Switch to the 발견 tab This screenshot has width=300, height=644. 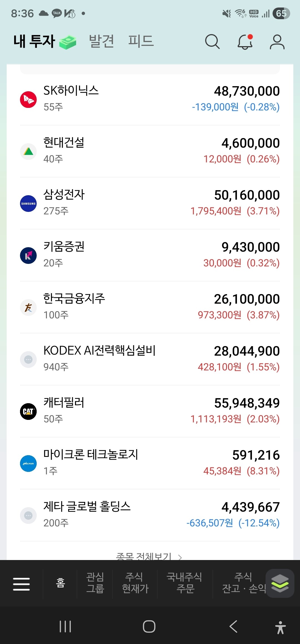[101, 41]
